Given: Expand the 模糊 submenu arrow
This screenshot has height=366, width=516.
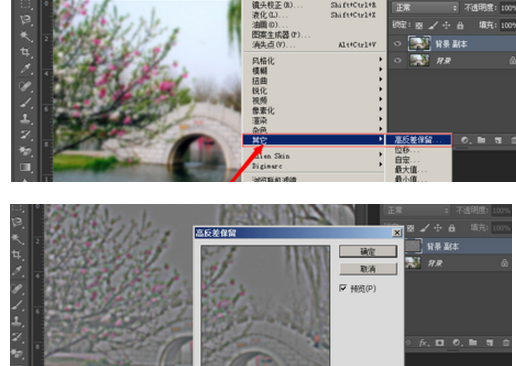Looking at the screenshot, I should point(380,69).
